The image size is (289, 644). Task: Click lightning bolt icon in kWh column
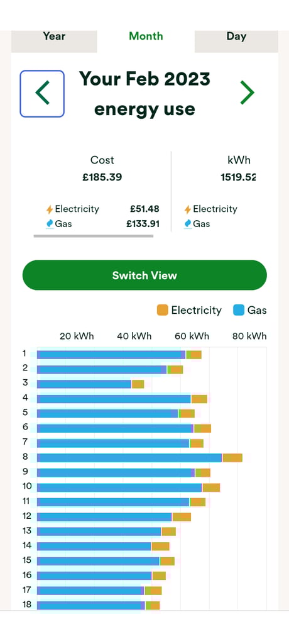point(188,209)
